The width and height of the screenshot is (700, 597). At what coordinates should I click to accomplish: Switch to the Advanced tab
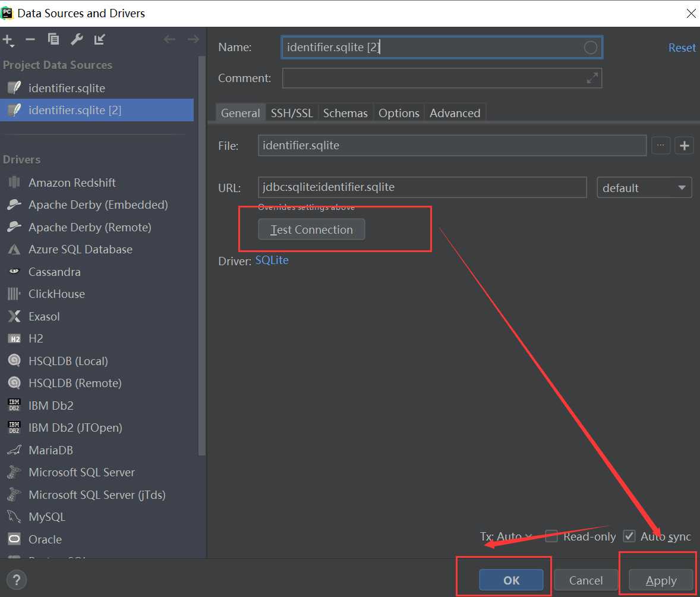(455, 113)
